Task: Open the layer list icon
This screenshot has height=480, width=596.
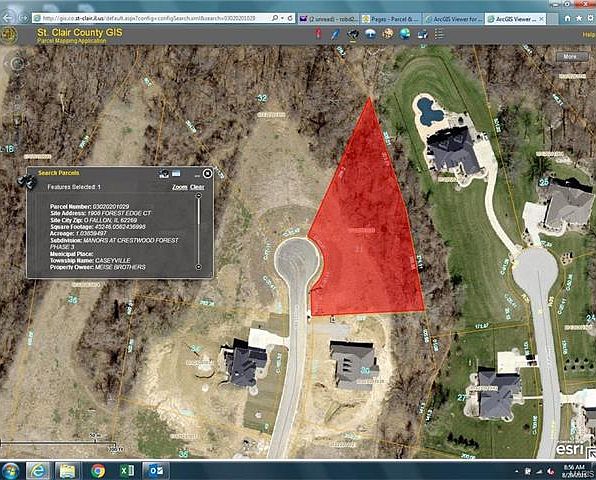Action: 439,34
